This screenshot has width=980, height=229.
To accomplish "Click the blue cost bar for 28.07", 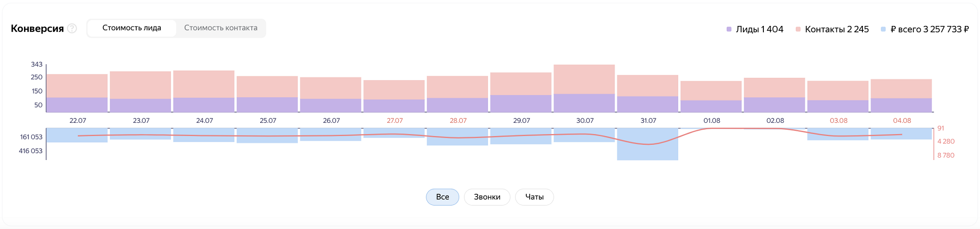I will tap(457, 141).
